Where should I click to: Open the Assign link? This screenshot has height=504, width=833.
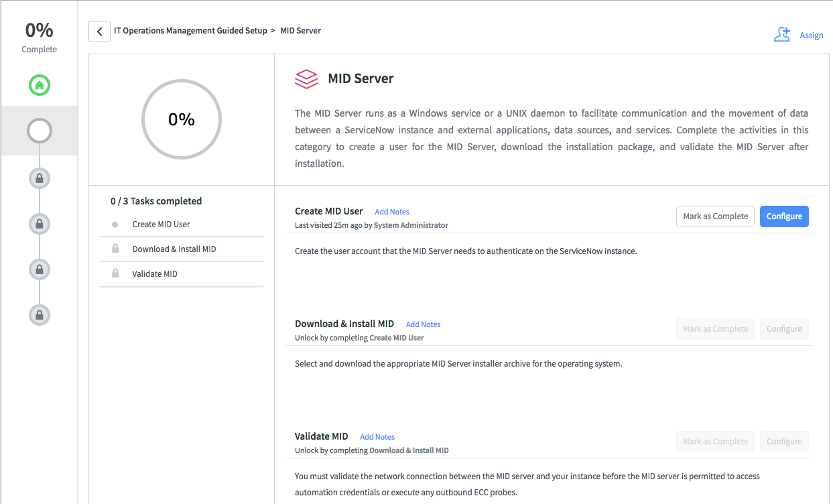point(812,35)
